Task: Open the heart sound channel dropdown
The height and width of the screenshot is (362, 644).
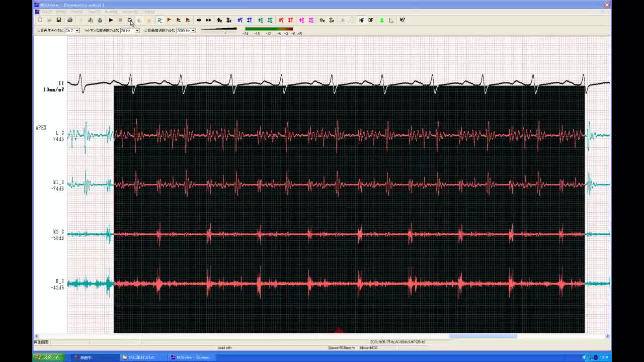Action: 77,31
